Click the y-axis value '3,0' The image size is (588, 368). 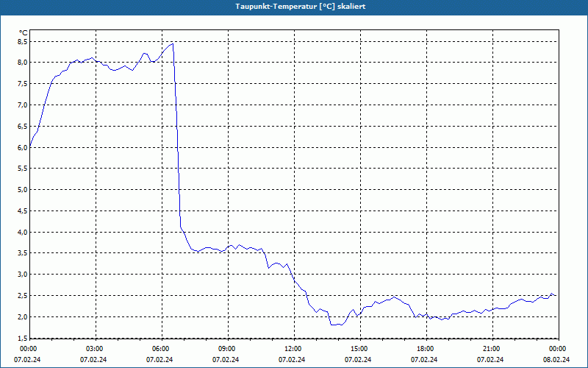coord(23,275)
